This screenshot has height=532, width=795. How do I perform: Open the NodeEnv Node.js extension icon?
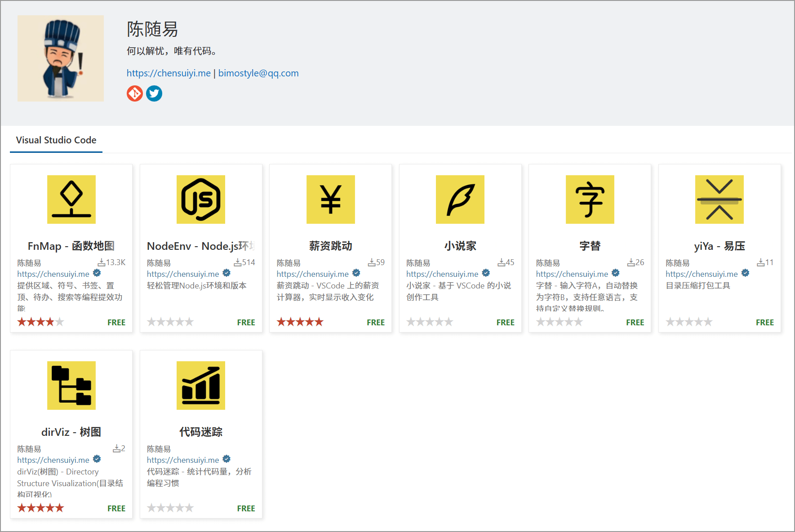[201, 199]
